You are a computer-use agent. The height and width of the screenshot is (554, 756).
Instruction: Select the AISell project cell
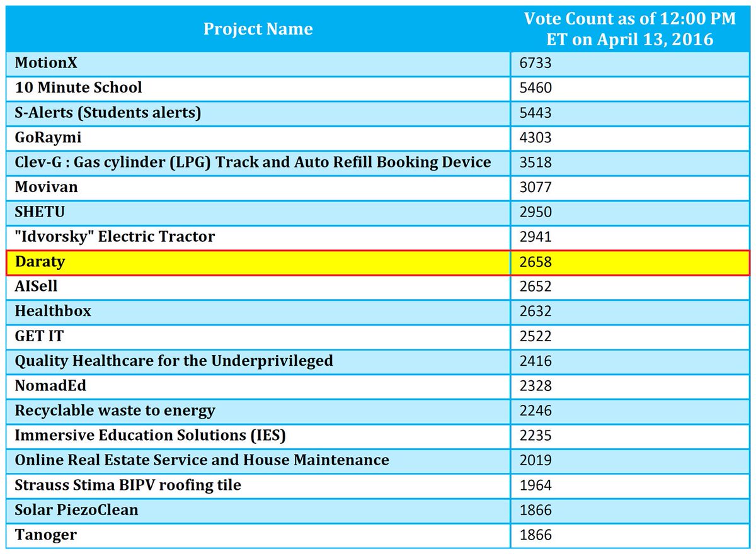[258, 286]
